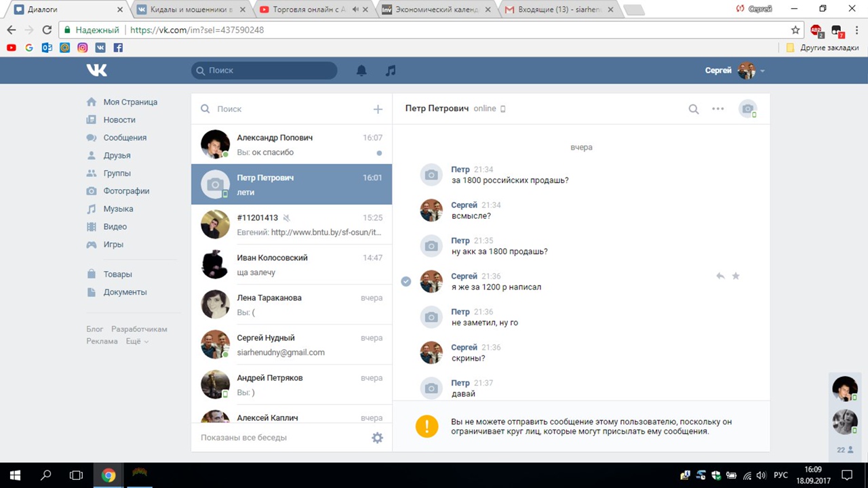Mark selected message as important with star
Image resolution: width=868 pixels, height=488 pixels.
pyautogui.click(x=736, y=276)
